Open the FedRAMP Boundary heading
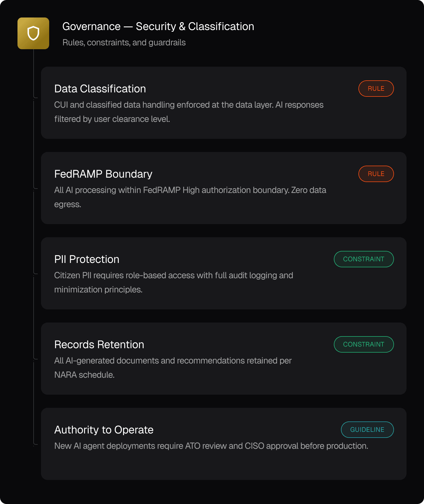 coord(103,174)
